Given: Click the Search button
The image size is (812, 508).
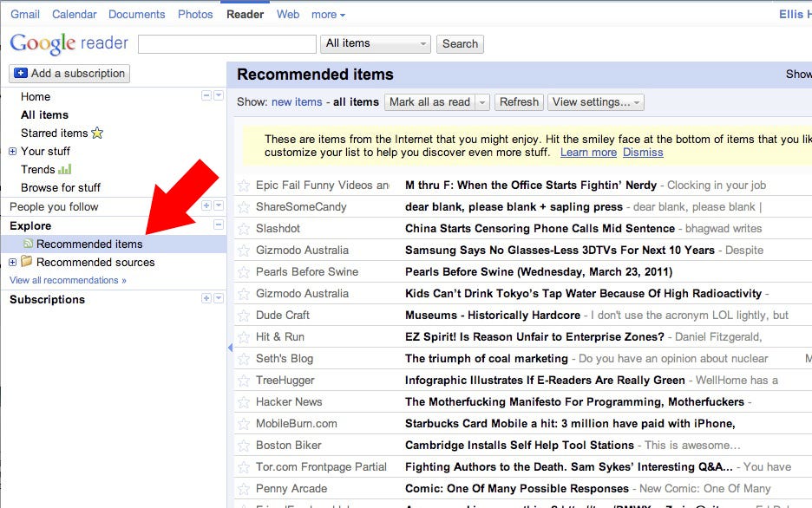Looking at the screenshot, I should [461, 44].
